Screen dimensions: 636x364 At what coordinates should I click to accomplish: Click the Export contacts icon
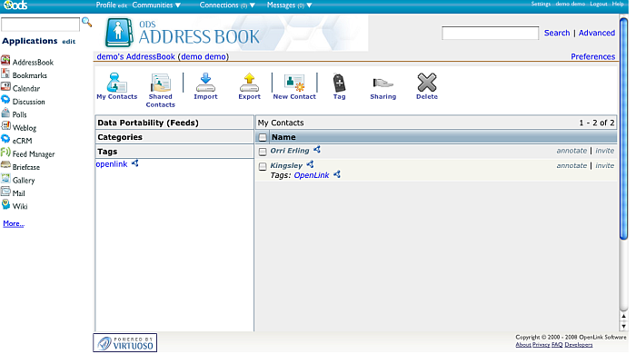click(249, 84)
